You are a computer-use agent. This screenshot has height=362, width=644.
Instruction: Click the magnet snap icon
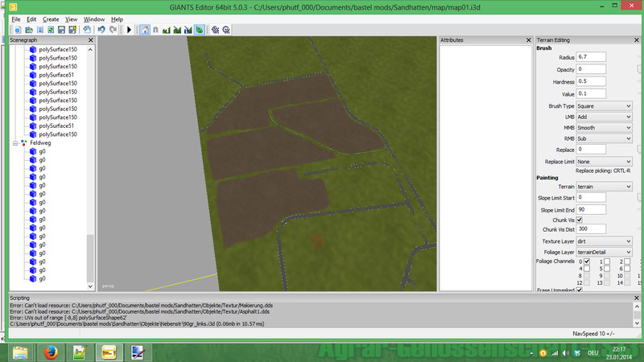155,30
